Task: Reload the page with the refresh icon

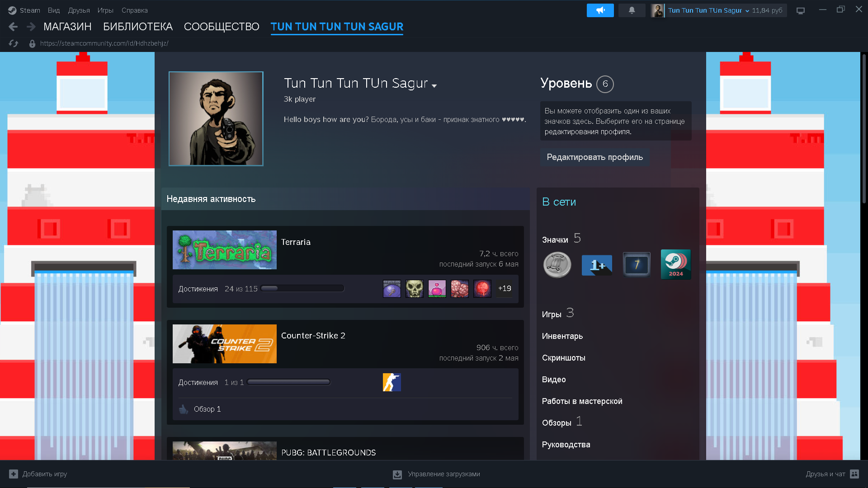Action: [x=14, y=43]
